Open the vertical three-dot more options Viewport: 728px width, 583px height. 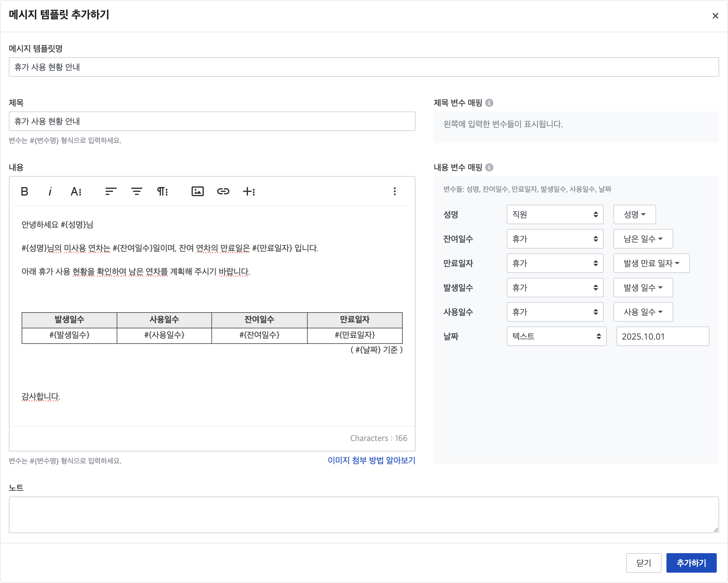pos(395,191)
